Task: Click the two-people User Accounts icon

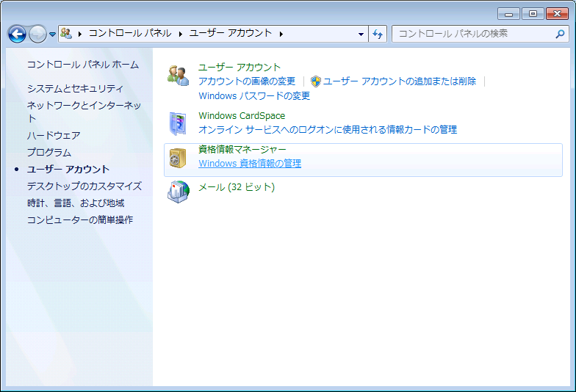Action: pyautogui.click(x=178, y=75)
